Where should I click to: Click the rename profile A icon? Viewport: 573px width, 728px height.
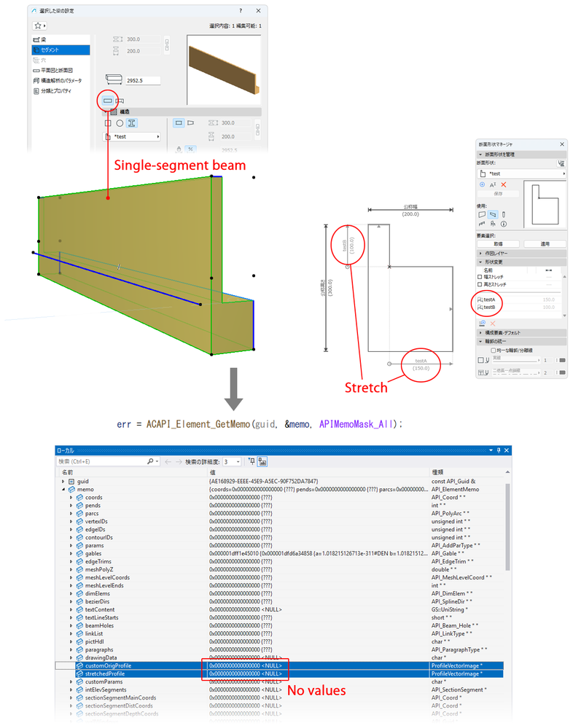point(493,185)
